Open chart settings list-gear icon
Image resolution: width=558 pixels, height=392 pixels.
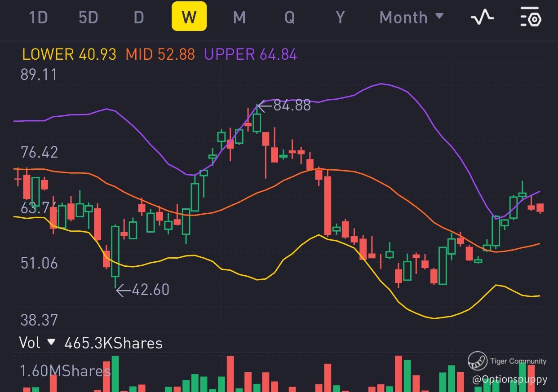(531, 17)
